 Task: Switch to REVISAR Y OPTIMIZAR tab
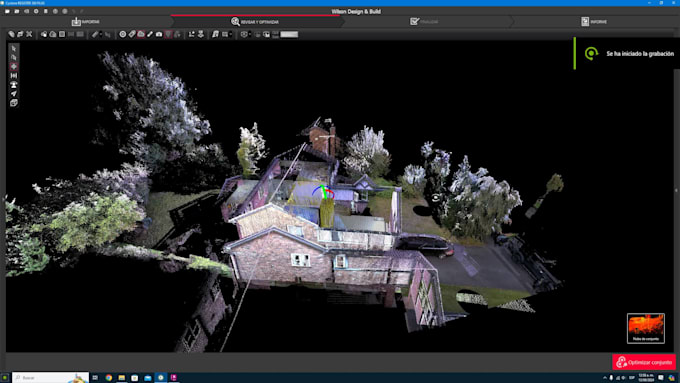coord(255,21)
